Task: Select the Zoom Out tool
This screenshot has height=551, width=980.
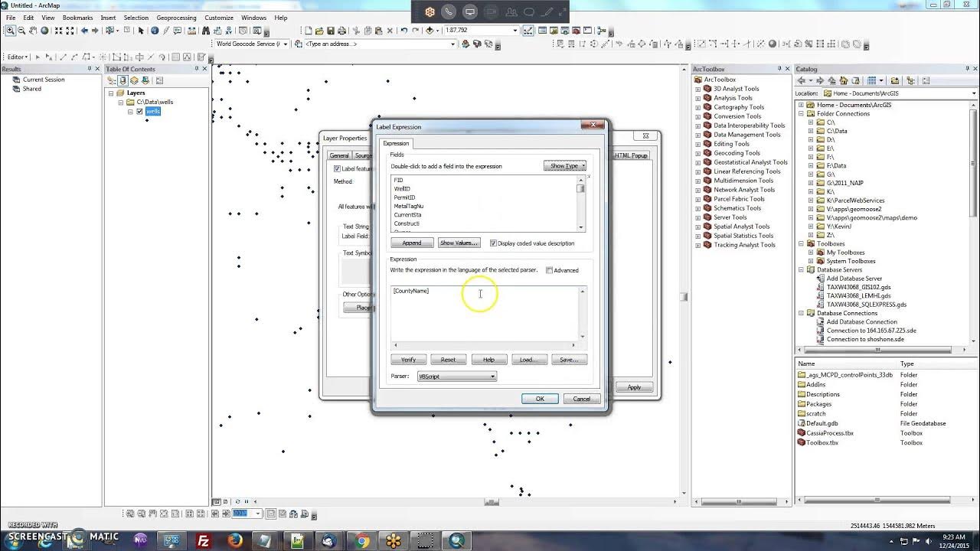Action: click(21, 31)
